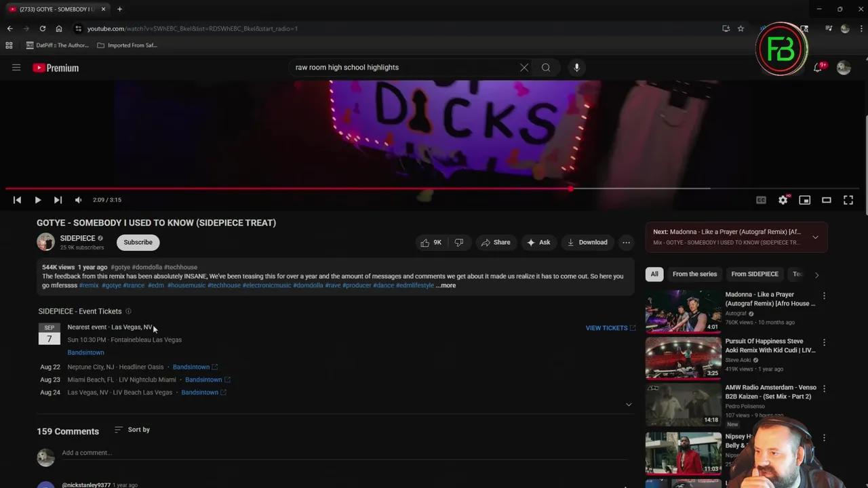Play the paused video
Viewport: 868px width, 488px height.
click(37, 200)
